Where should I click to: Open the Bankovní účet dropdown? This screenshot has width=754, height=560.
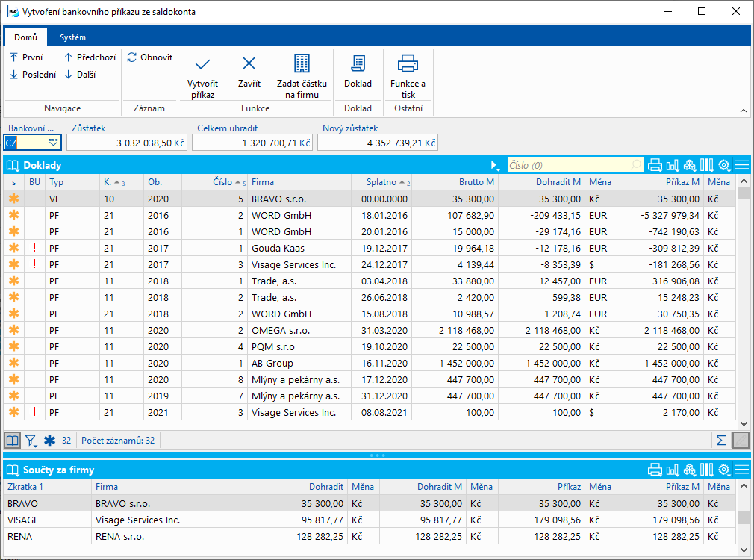(53, 142)
